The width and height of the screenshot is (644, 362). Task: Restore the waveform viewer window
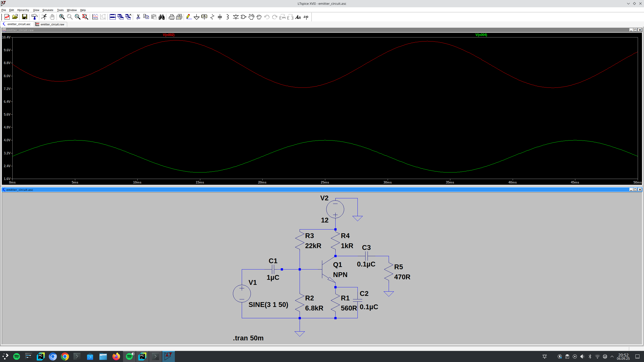[x=636, y=30]
